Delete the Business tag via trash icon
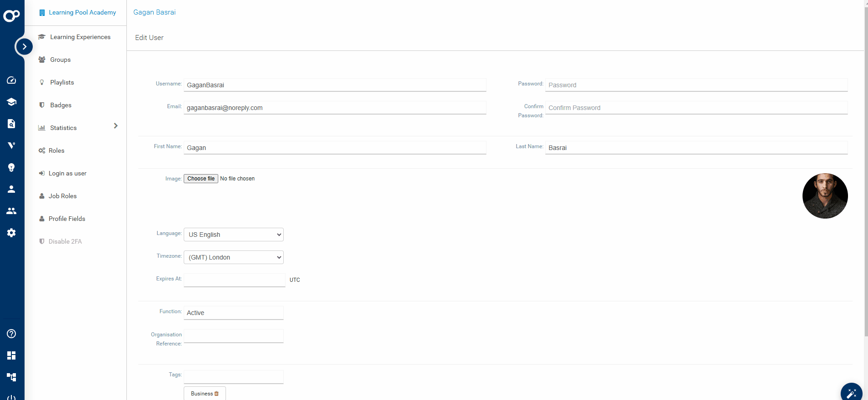Viewport: 868px width, 400px height. (216, 394)
